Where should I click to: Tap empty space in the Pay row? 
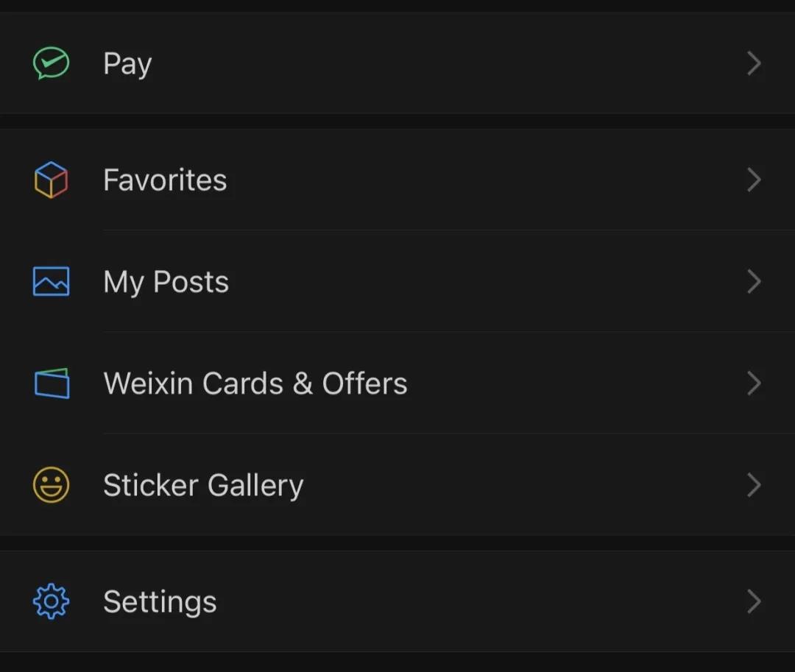pos(442,63)
